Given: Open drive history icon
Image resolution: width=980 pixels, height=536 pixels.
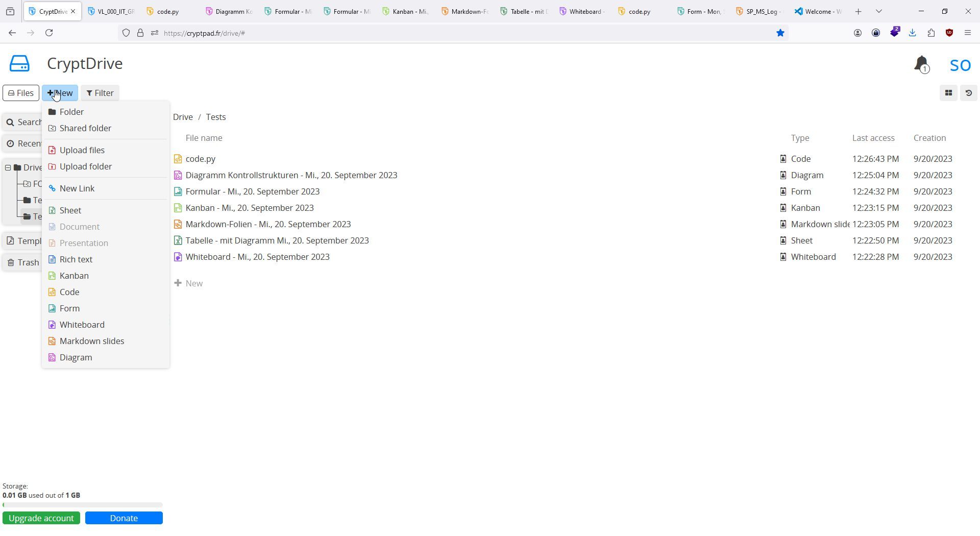Looking at the screenshot, I should tap(968, 93).
